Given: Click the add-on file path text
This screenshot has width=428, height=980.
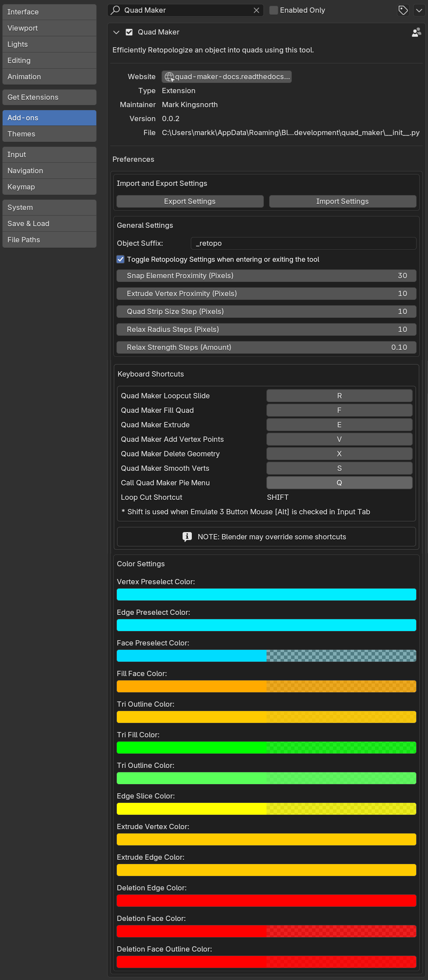Looking at the screenshot, I should pos(291,133).
